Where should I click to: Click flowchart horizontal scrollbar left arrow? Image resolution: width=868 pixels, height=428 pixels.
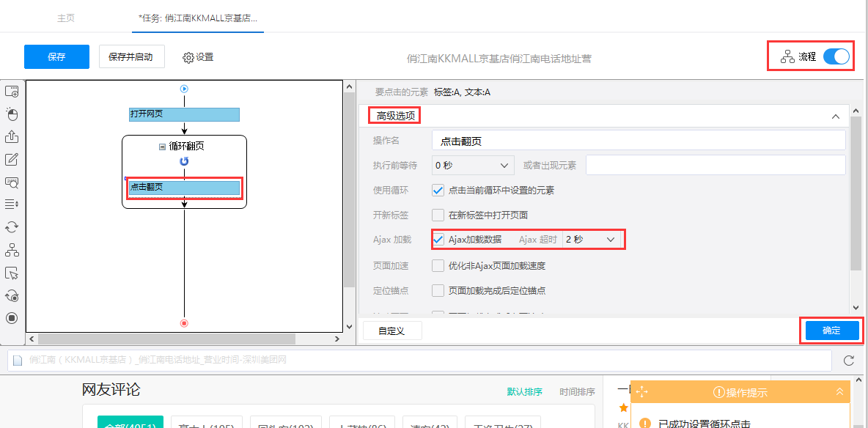pyautogui.click(x=31, y=339)
